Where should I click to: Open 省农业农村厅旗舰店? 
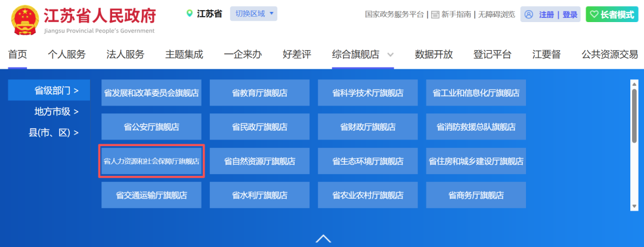[367, 195]
